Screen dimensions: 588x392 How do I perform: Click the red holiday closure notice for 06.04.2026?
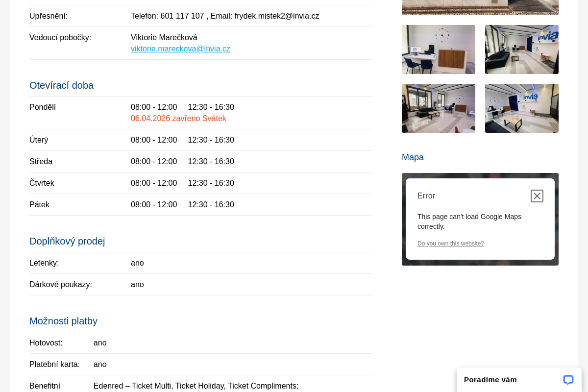pyautogui.click(x=178, y=119)
